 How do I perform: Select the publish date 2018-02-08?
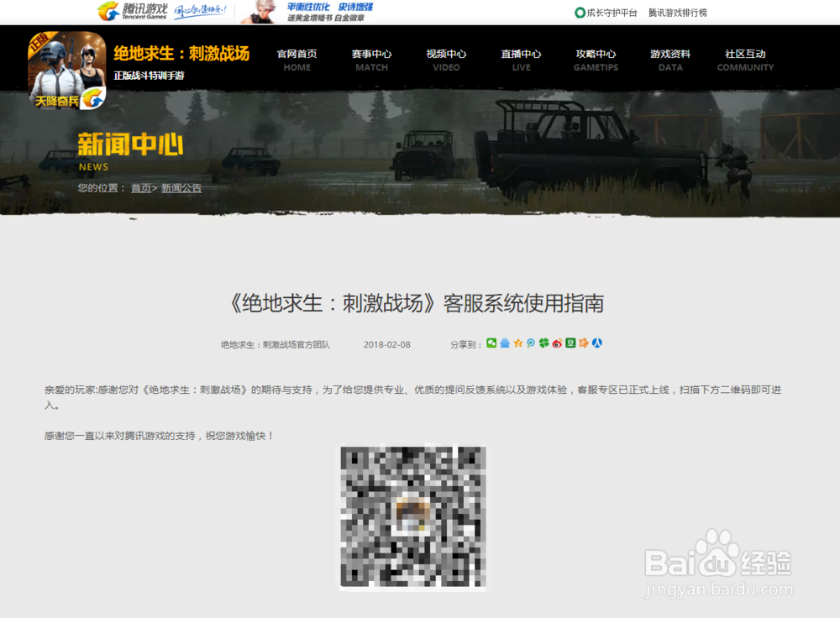387,345
